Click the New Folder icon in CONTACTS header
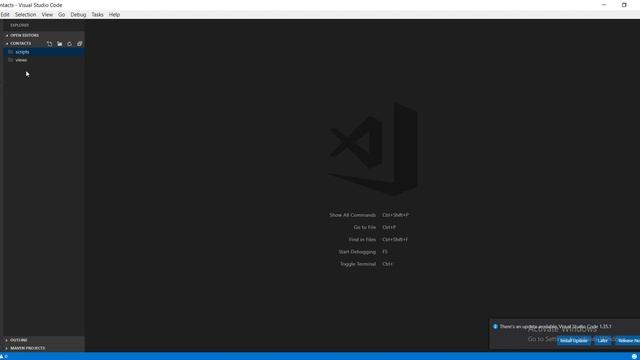 click(60, 44)
